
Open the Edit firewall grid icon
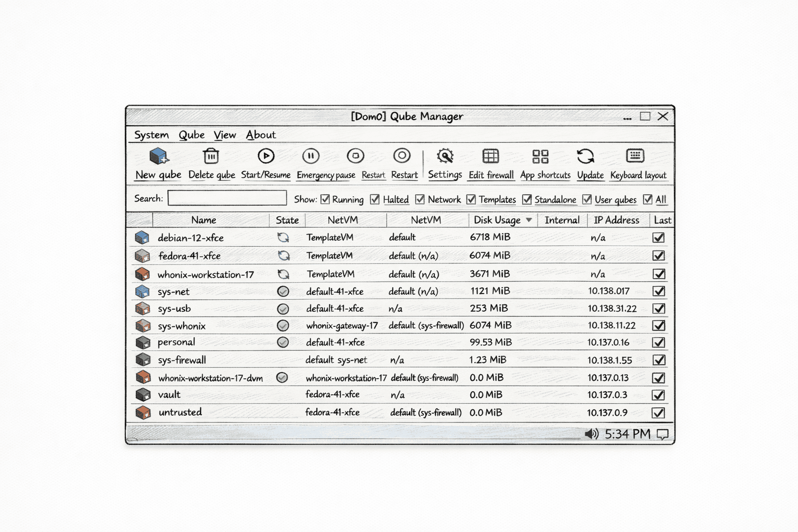490,156
